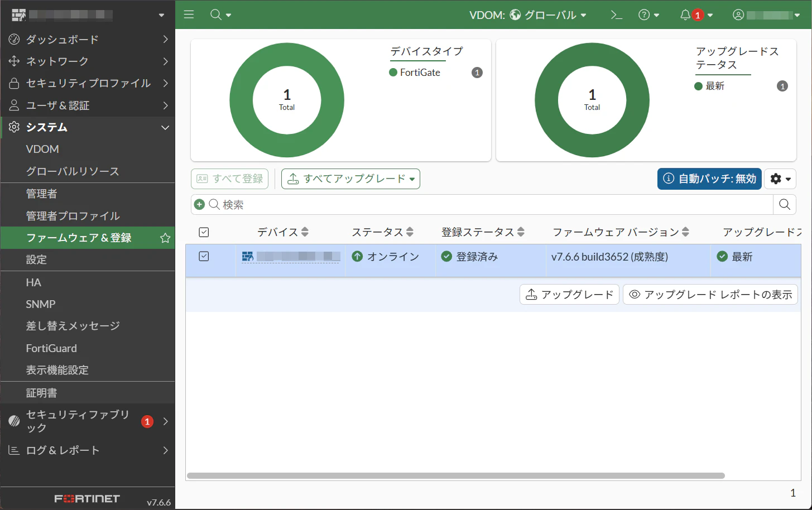Click the notification bell icon
Screen dimensions: 812x510
coord(685,15)
